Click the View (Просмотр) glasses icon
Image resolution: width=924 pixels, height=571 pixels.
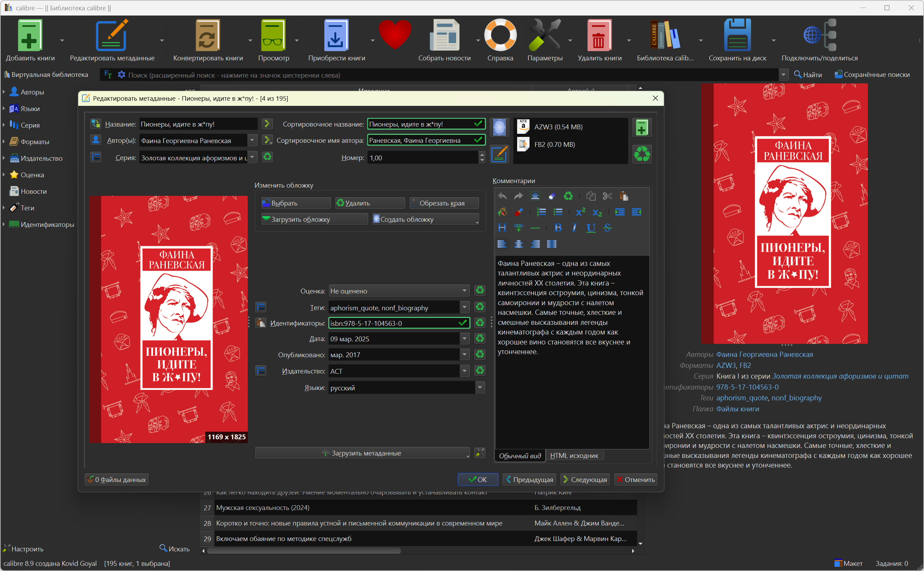(x=274, y=35)
